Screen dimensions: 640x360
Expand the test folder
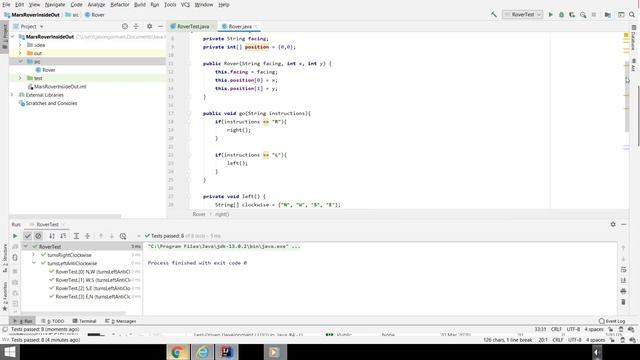pyautogui.click(x=20, y=78)
